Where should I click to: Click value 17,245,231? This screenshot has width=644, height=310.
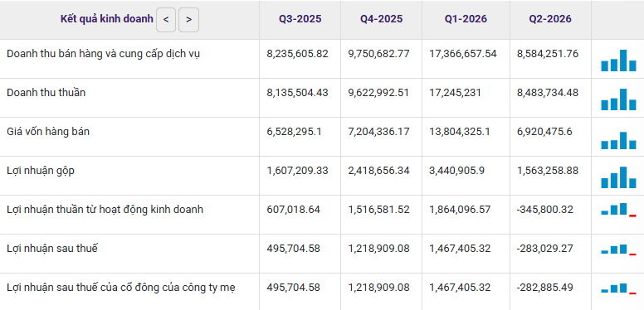click(455, 93)
